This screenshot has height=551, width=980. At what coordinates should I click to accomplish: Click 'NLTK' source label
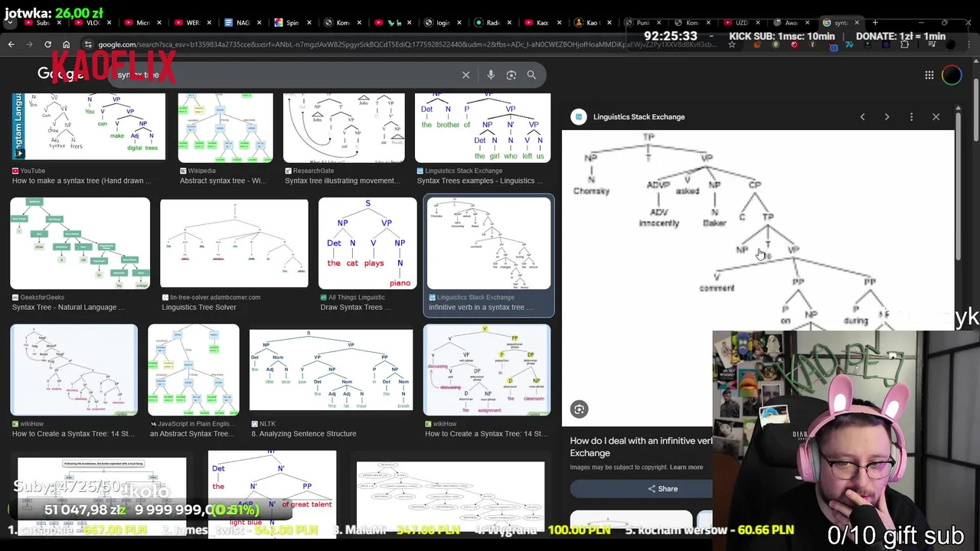point(267,424)
